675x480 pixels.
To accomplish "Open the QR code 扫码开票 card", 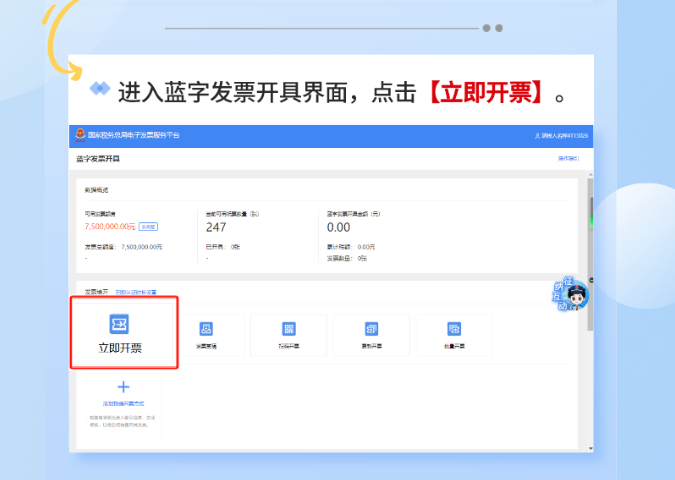I will tap(288, 335).
